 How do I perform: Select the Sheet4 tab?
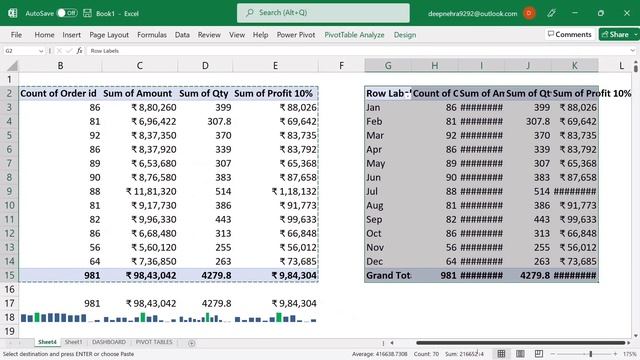coord(47,342)
